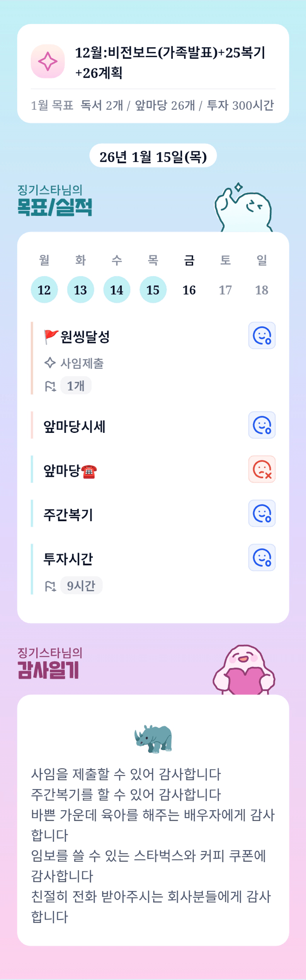This screenshot has width=306, height=980.
Task: Select Monday the 12th in week row
Action: click(x=44, y=290)
